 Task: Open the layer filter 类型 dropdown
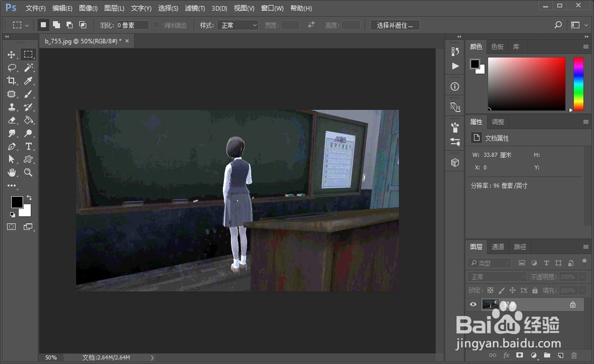(x=489, y=263)
